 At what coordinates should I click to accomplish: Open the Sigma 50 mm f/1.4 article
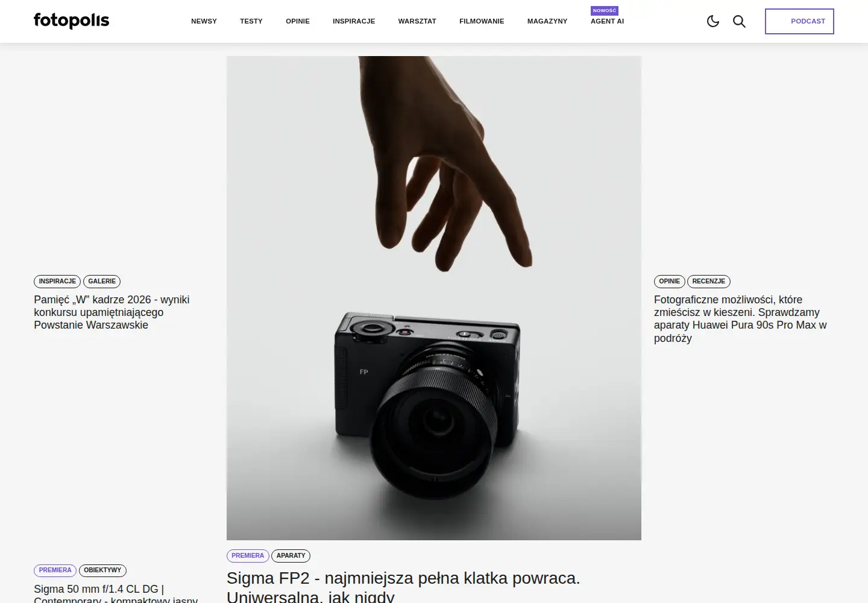point(116,593)
